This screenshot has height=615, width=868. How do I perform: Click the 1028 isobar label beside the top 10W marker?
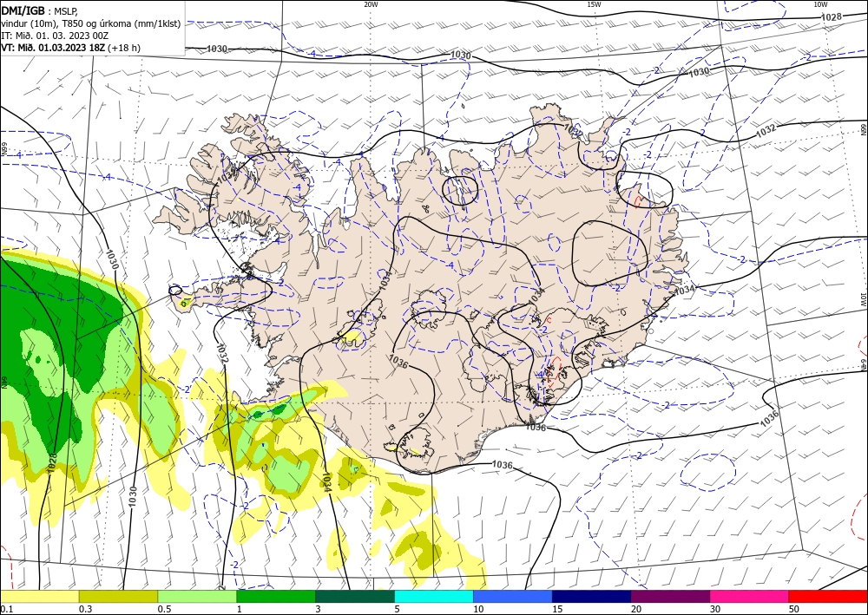[x=831, y=17]
